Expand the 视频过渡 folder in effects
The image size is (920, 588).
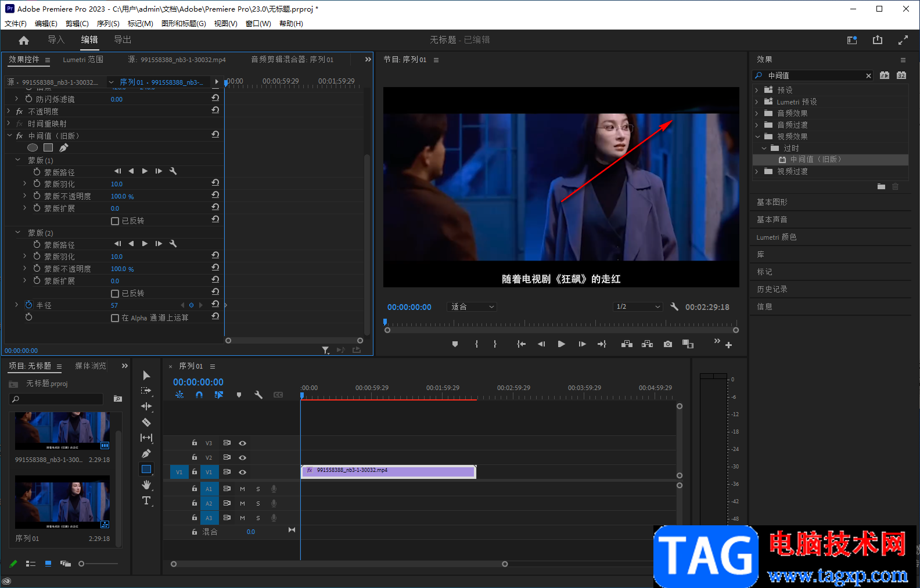tap(757, 171)
